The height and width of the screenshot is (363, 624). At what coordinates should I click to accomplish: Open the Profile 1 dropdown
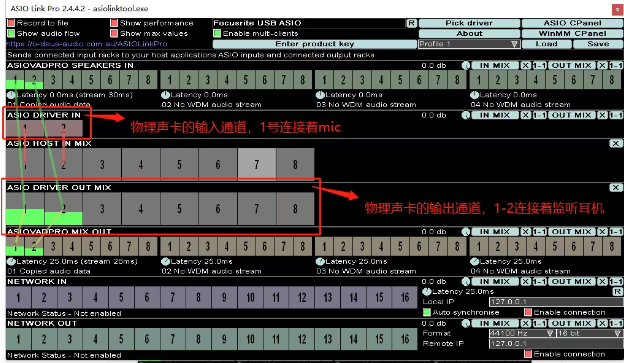469,44
